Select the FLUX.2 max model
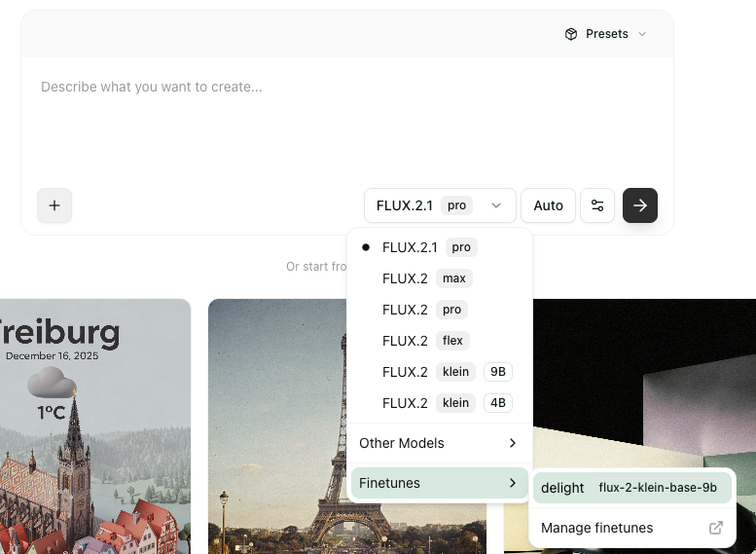Viewport: 756px width, 554px height. 439,278
